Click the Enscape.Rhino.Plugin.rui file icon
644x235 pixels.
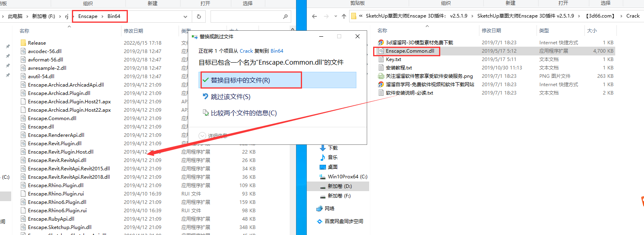coord(23,194)
